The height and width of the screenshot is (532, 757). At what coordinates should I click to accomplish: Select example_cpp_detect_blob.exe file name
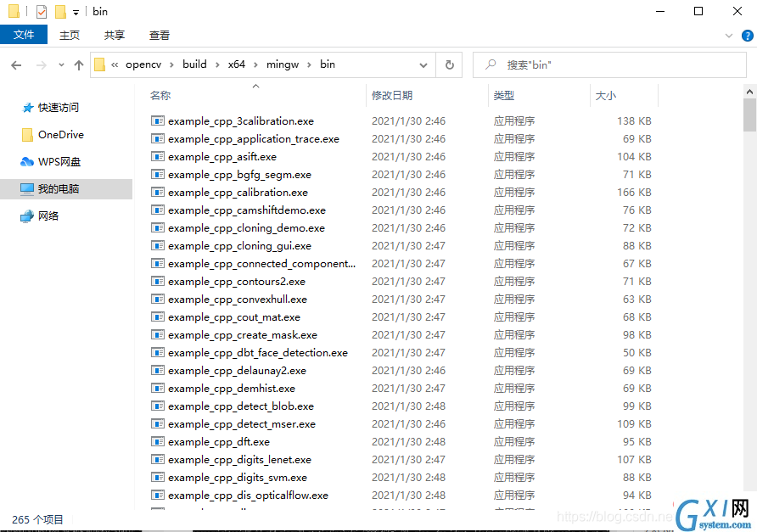(241, 406)
